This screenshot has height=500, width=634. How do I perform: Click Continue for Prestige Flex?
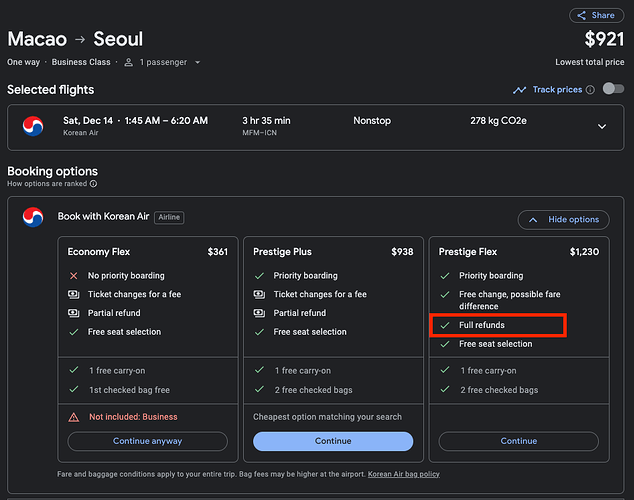(x=519, y=441)
